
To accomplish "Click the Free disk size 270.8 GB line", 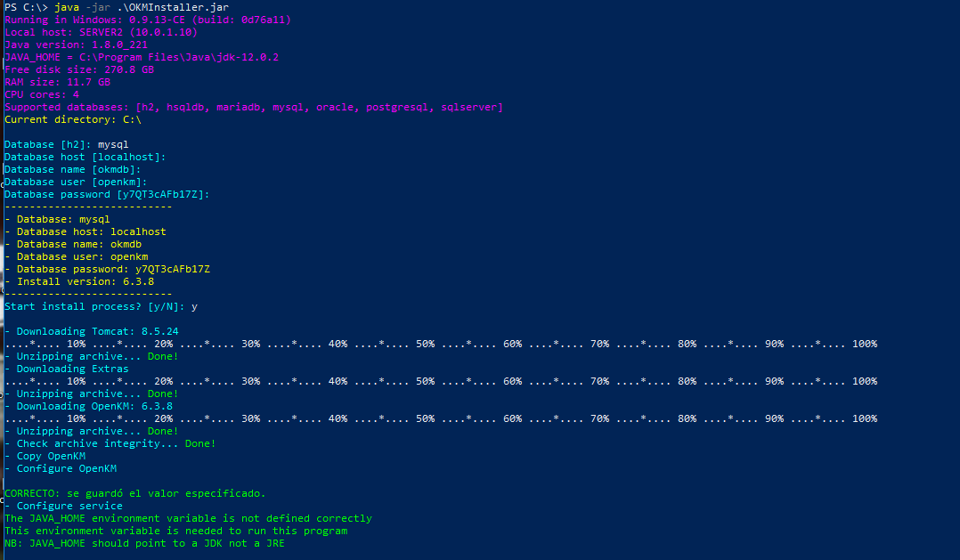I will click(x=78, y=69).
